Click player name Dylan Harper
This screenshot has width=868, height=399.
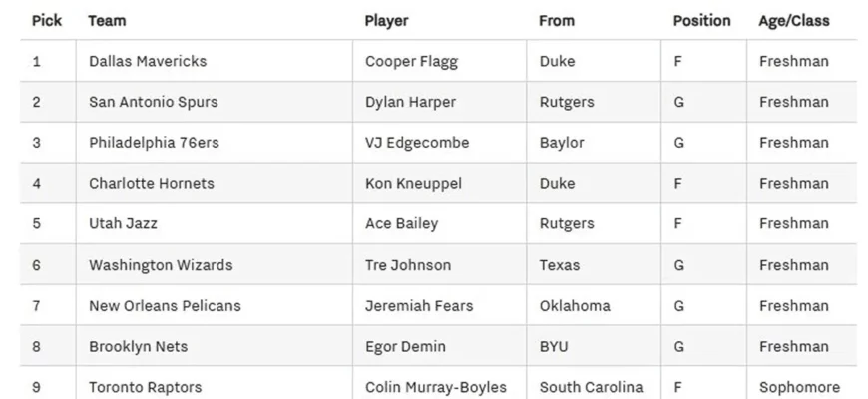pyautogui.click(x=410, y=102)
